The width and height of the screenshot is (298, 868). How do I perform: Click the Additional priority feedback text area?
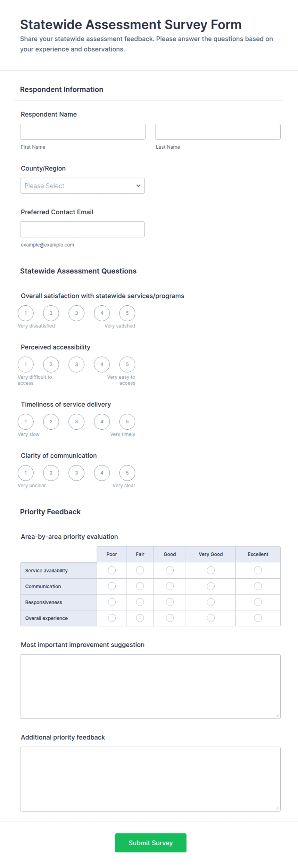[150, 779]
